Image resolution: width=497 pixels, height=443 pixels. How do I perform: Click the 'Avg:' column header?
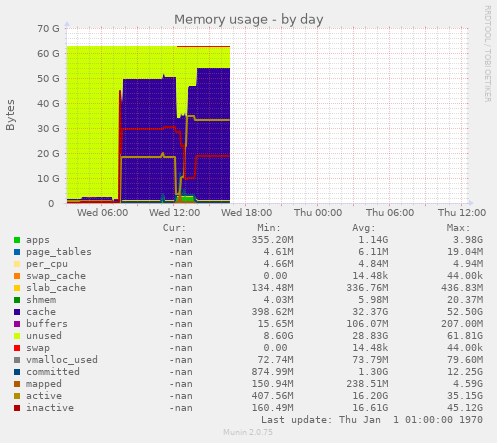pos(364,228)
